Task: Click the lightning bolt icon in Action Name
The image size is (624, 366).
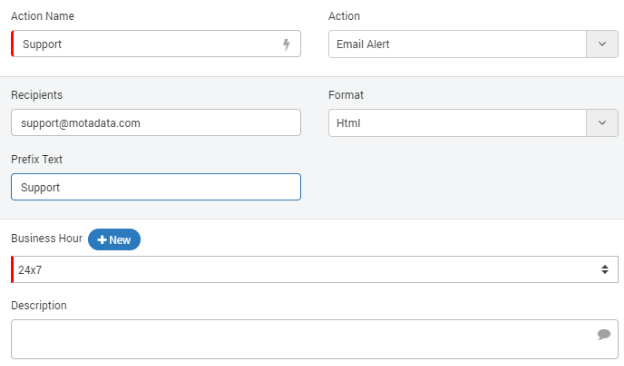Action: point(286,44)
